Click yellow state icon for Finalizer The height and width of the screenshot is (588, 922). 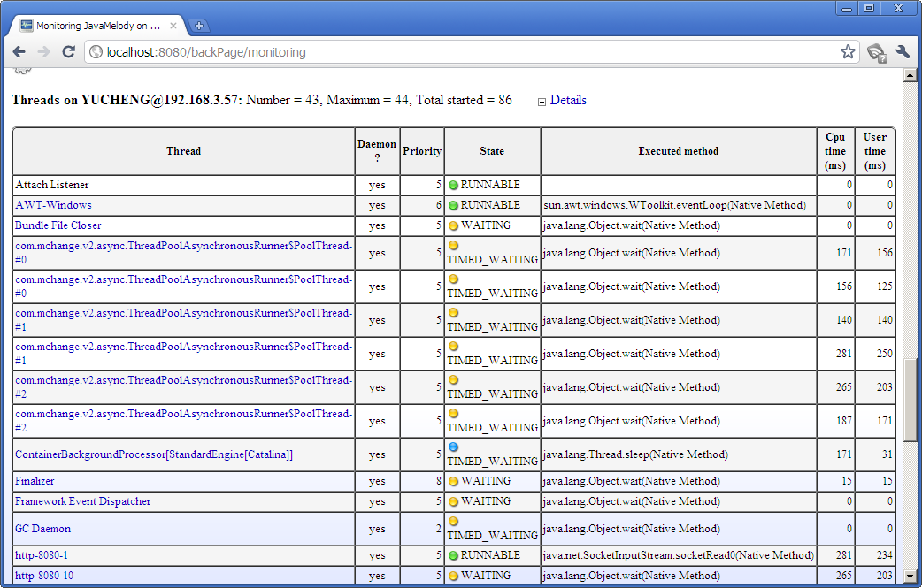click(453, 482)
